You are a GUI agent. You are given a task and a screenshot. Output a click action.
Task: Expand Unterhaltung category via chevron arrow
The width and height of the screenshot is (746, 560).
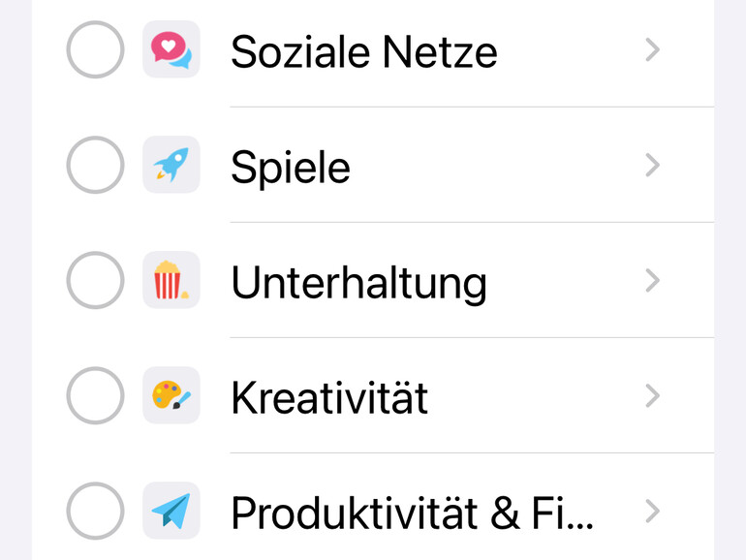point(653,280)
